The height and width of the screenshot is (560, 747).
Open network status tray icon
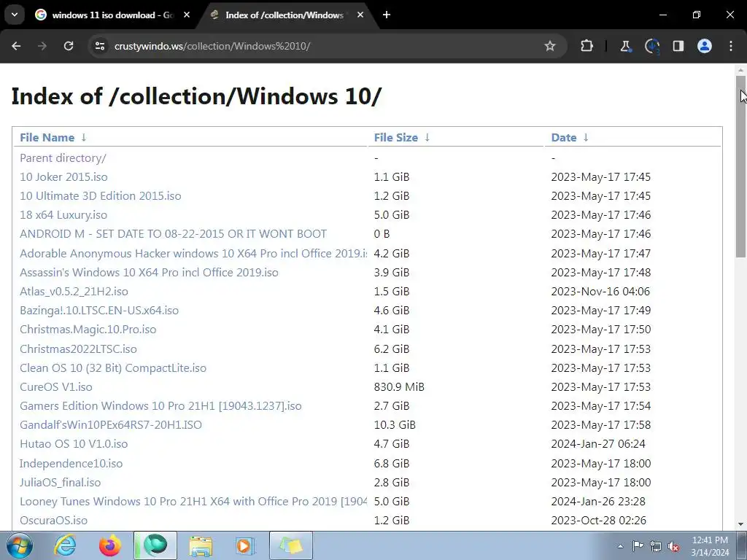click(x=656, y=546)
